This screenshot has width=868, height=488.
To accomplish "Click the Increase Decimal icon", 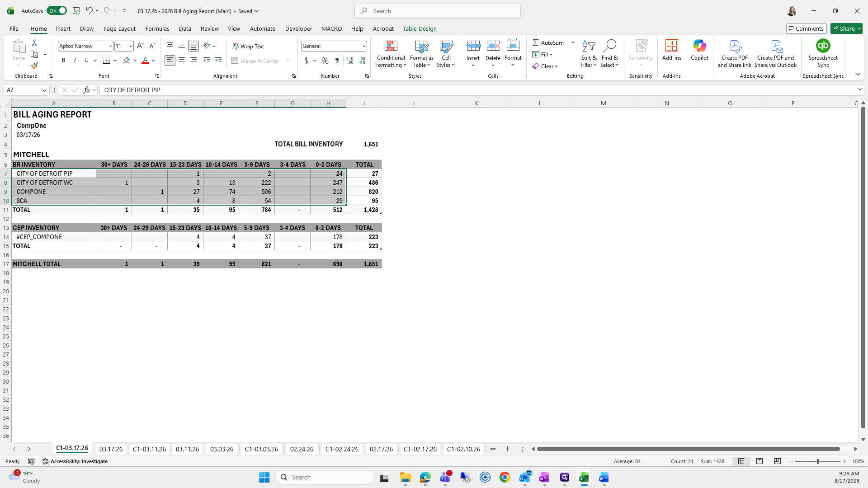I will (349, 61).
